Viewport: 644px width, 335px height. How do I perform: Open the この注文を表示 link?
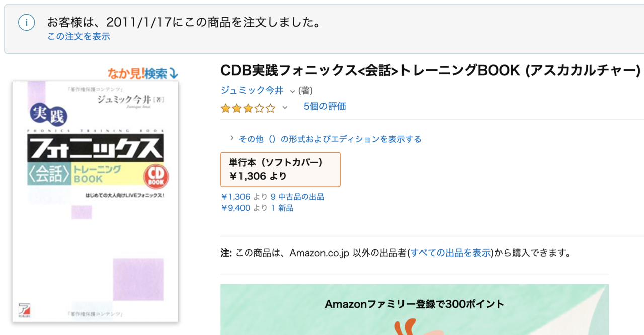(78, 36)
